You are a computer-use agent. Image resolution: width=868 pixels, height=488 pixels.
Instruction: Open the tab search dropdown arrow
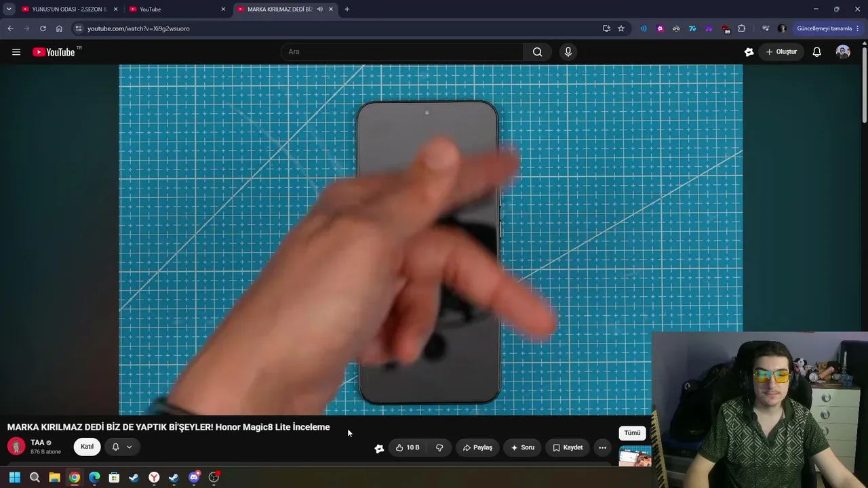tap(9, 9)
